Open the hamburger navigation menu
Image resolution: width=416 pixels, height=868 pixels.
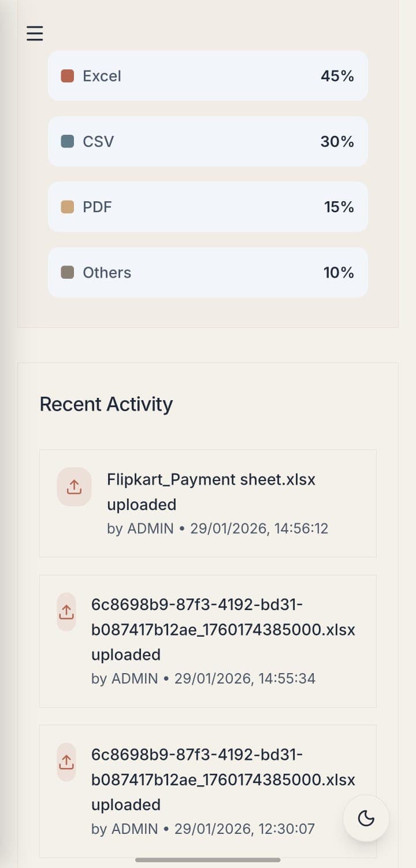click(x=35, y=34)
